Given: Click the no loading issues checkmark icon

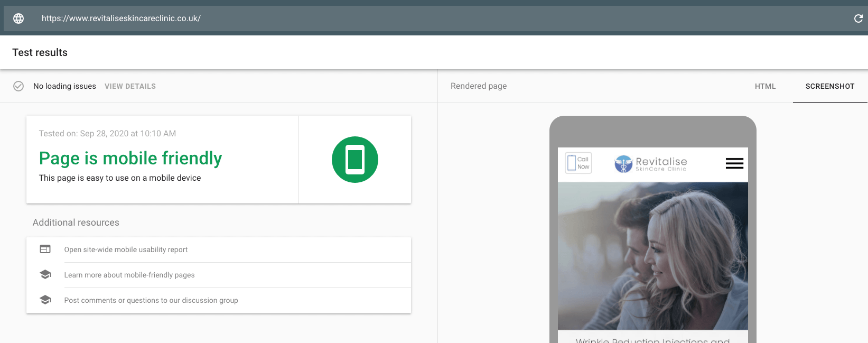Looking at the screenshot, I should pyautogui.click(x=18, y=86).
